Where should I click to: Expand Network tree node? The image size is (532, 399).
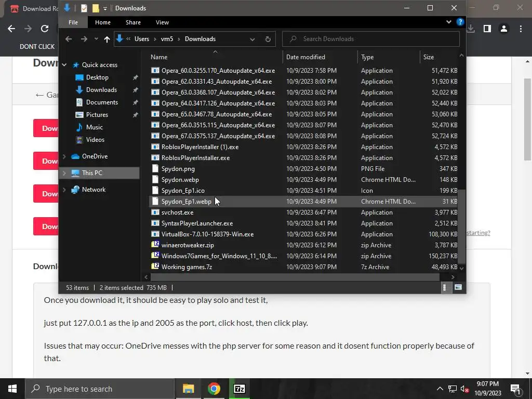[64, 190]
